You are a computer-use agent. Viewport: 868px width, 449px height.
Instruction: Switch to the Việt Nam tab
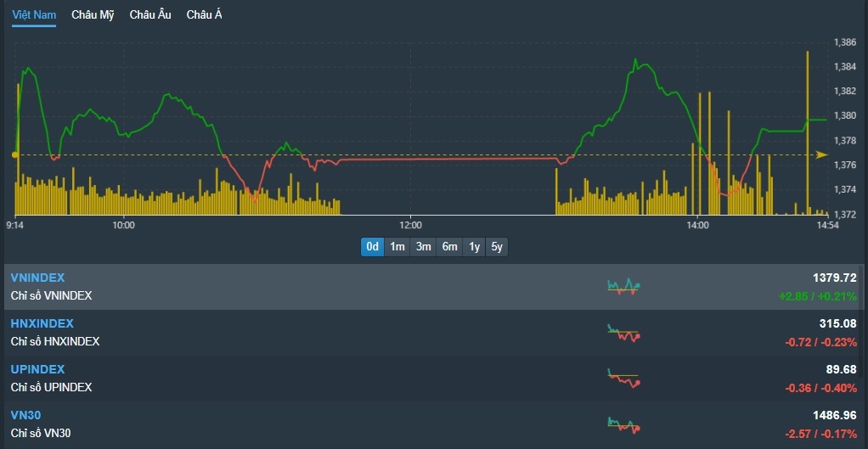[34, 15]
